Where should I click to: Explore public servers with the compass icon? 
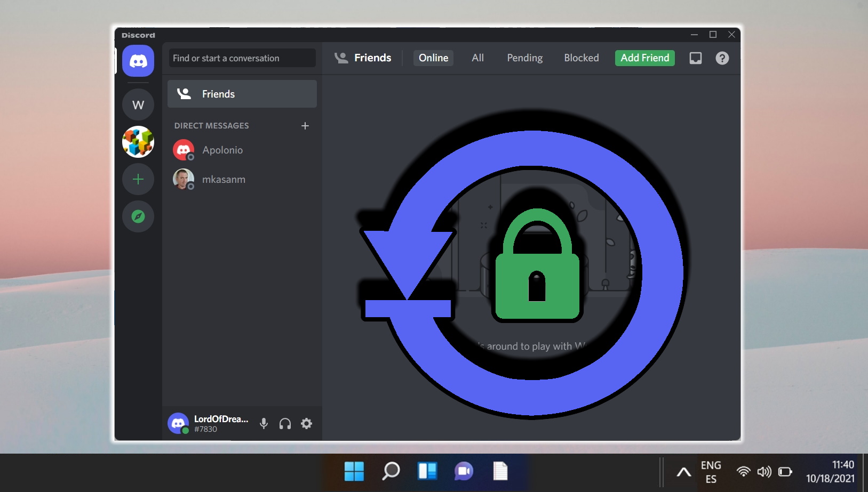click(138, 216)
